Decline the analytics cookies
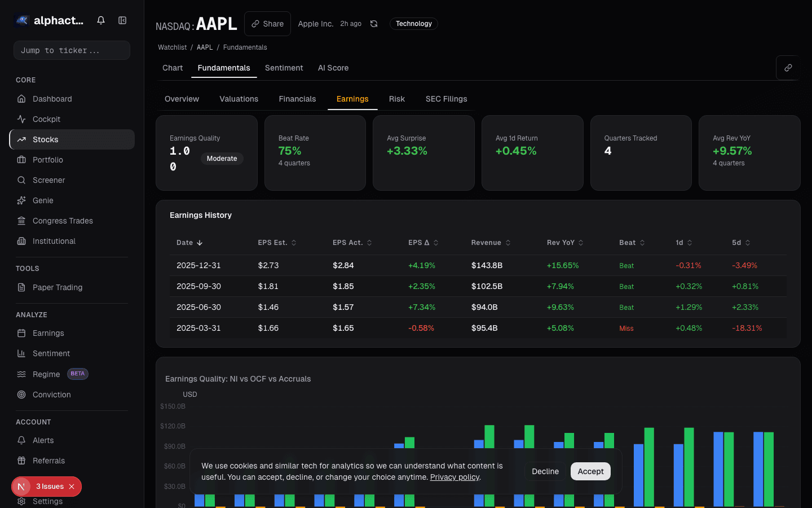Screen dimensions: 812x508 pos(545,471)
